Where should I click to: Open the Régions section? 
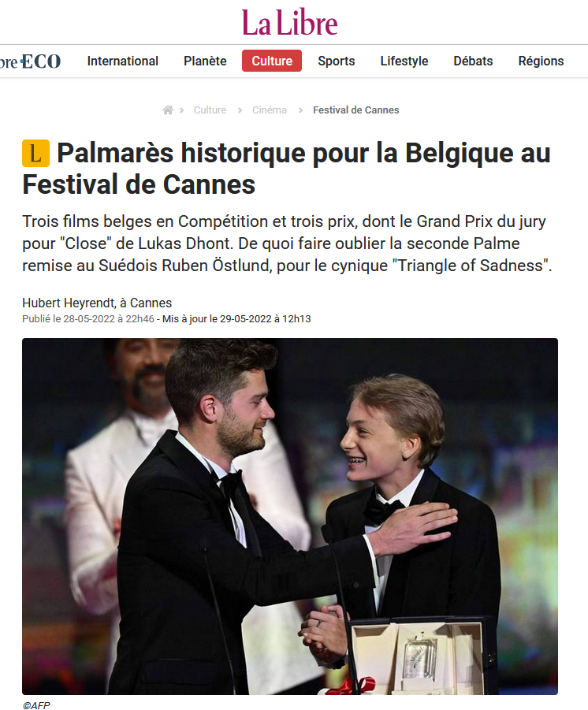click(x=541, y=61)
